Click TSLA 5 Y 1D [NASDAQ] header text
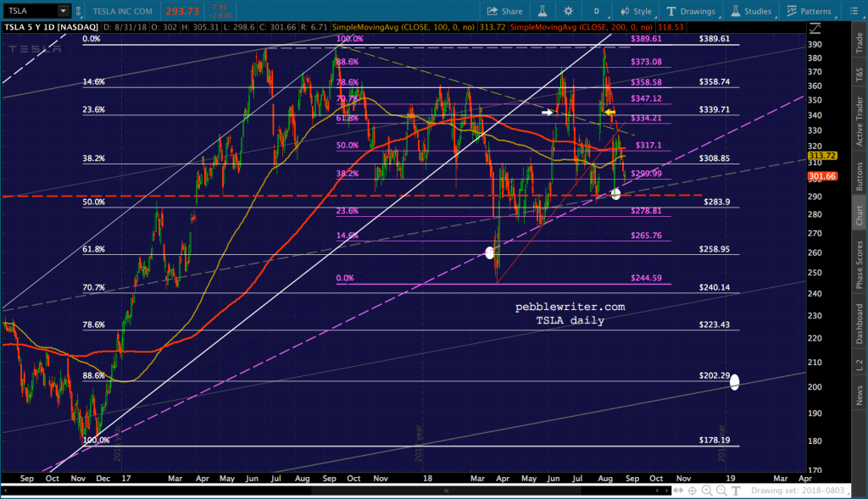Screen dimensions: 868x499 click(51, 27)
